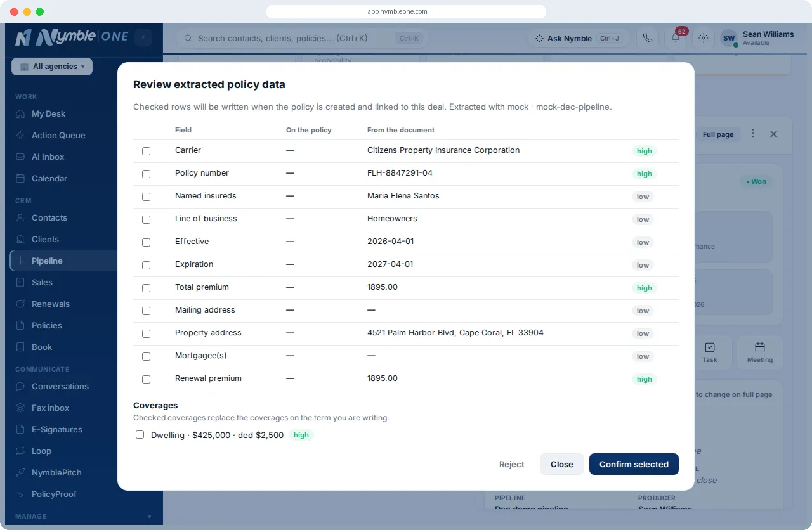Open the All agencies dropdown
Screen dimensions: 812x530
(x=52, y=67)
